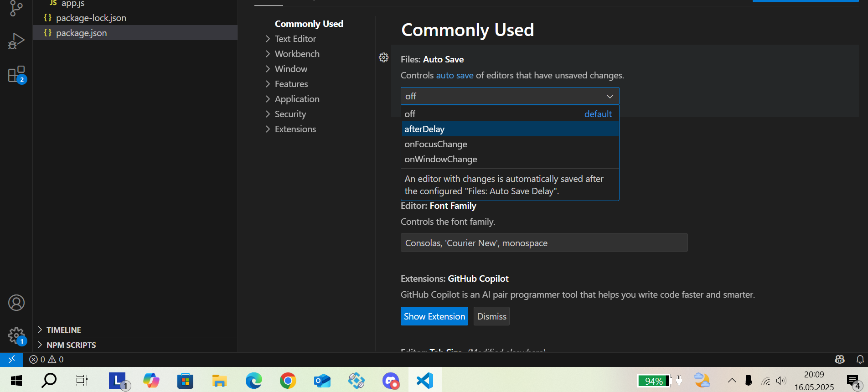Open the Manage gear in the activity bar
The image size is (868, 392).
tap(16, 336)
